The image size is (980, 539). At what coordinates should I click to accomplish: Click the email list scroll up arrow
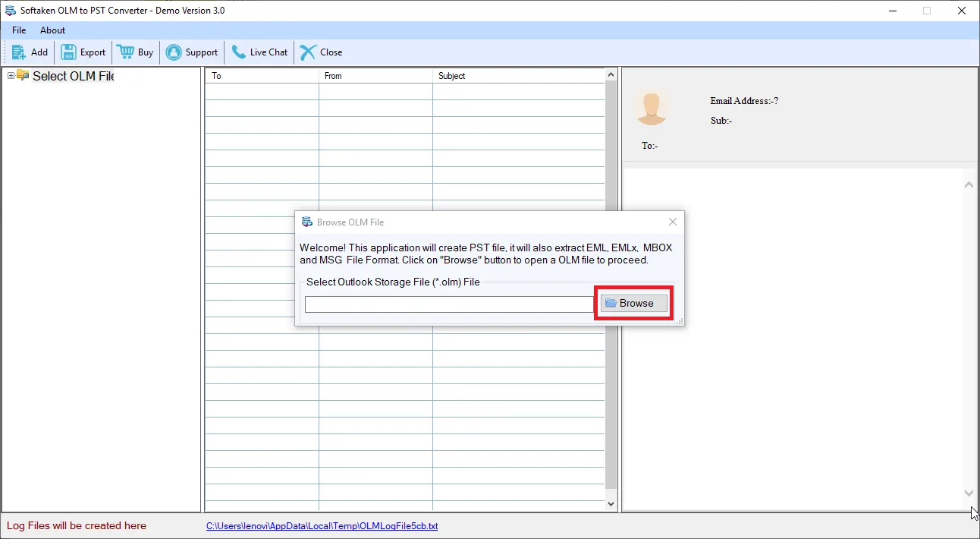611,74
